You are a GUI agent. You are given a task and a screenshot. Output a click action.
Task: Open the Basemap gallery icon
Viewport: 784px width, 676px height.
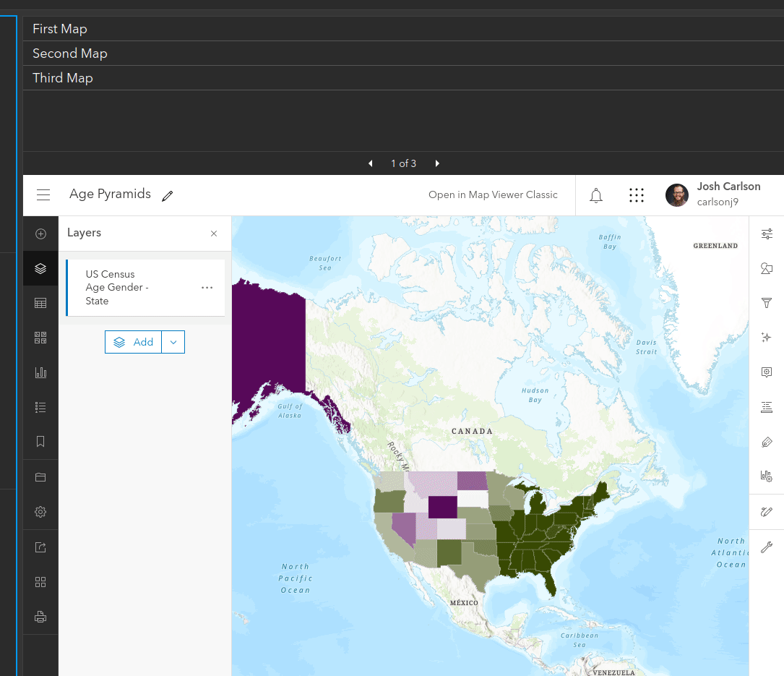[40, 338]
